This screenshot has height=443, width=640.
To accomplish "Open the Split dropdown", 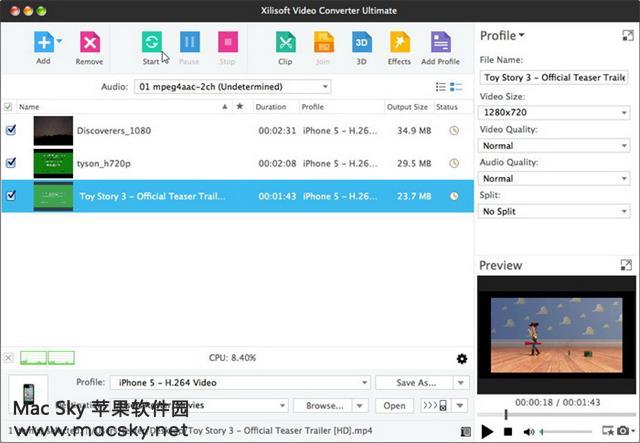I will click(x=554, y=211).
